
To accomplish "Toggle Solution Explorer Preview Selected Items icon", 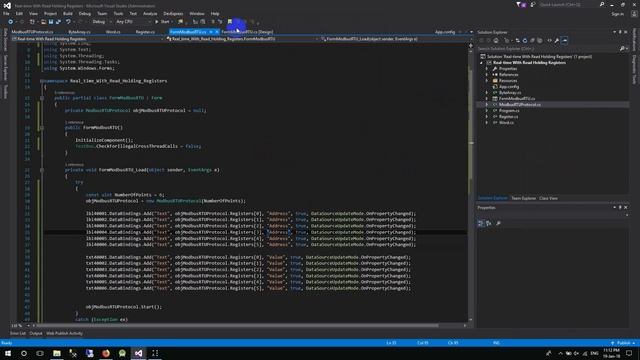I will [x=565, y=40].
